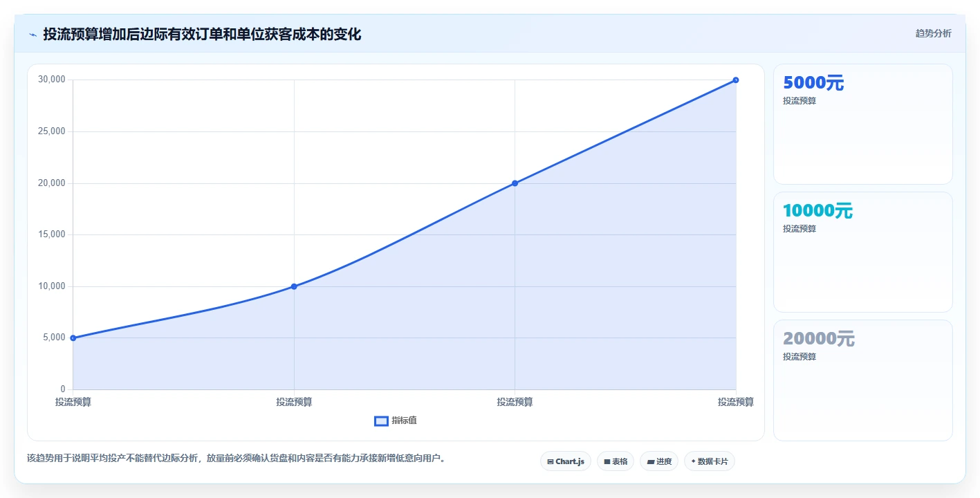Click the chart data point at value 5,000
The height and width of the screenshot is (498, 980).
(x=73, y=338)
